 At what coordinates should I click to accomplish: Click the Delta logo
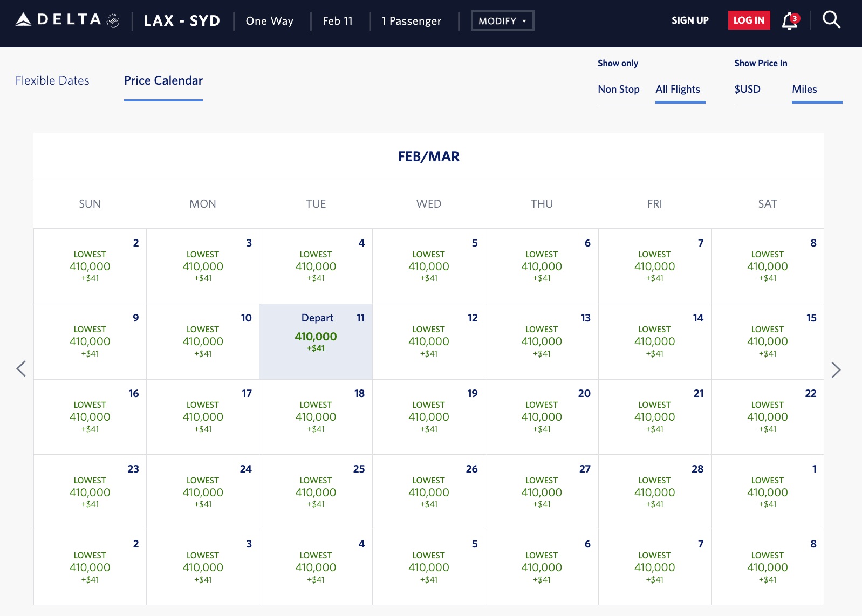(x=67, y=20)
